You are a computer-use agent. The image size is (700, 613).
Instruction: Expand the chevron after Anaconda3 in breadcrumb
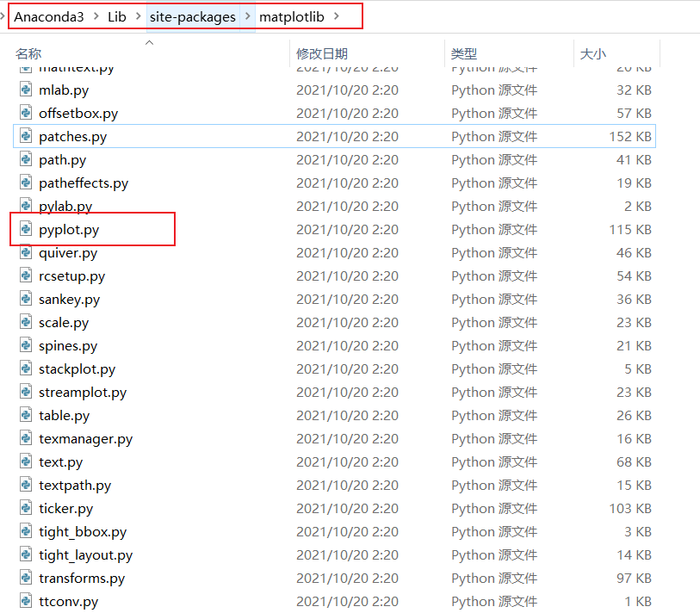(96, 16)
